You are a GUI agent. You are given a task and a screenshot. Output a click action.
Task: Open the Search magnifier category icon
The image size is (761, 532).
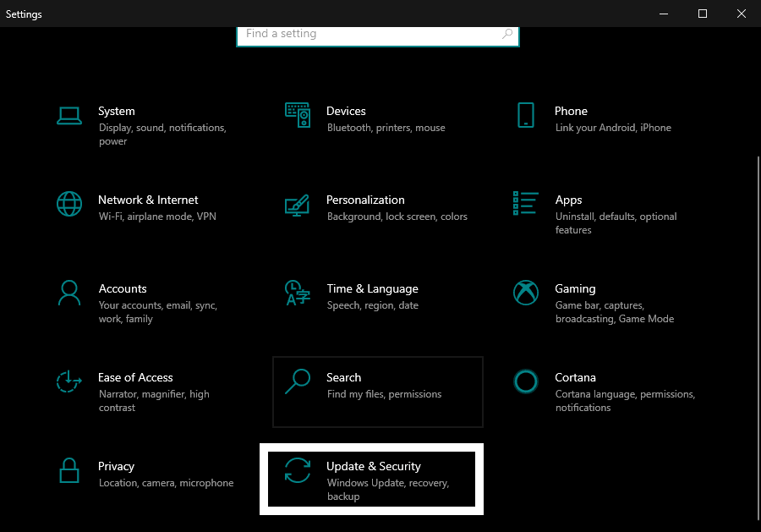point(298,381)
